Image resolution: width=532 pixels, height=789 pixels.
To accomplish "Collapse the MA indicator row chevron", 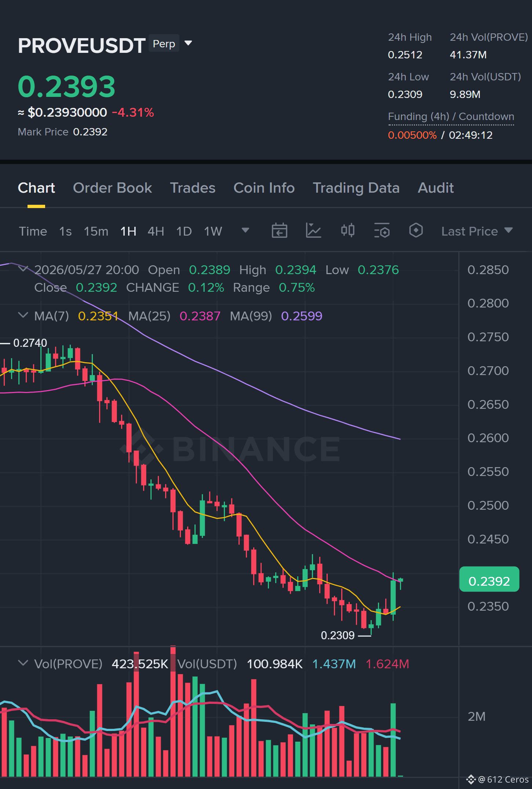I will pos(23,315).
